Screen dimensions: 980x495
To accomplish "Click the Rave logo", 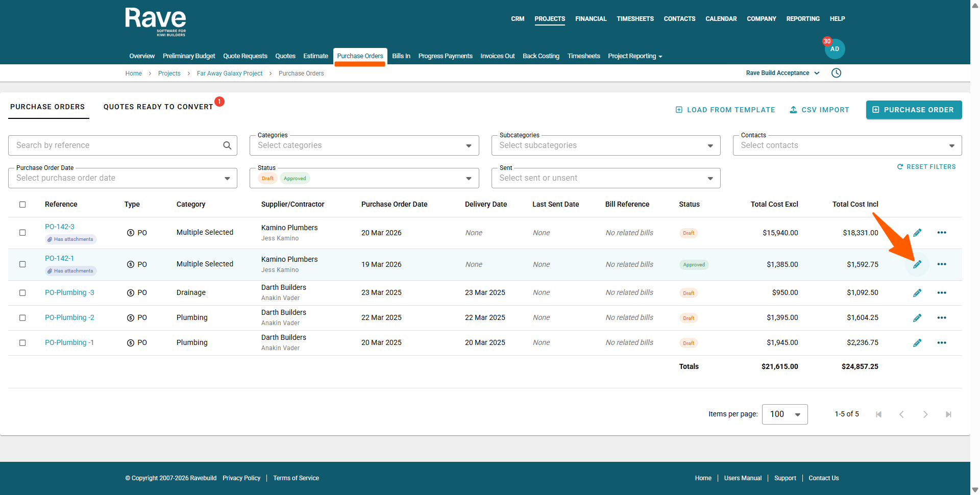I will pos(156,21).
